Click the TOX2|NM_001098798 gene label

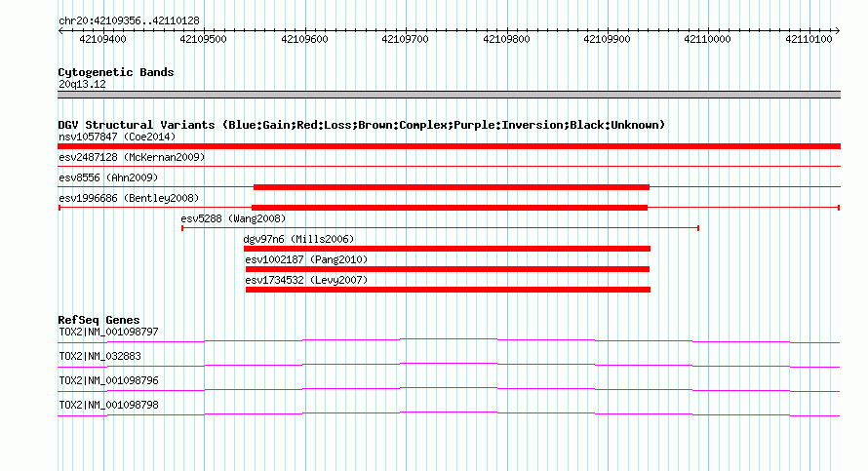pyautogui.click(x=108, y=405)
